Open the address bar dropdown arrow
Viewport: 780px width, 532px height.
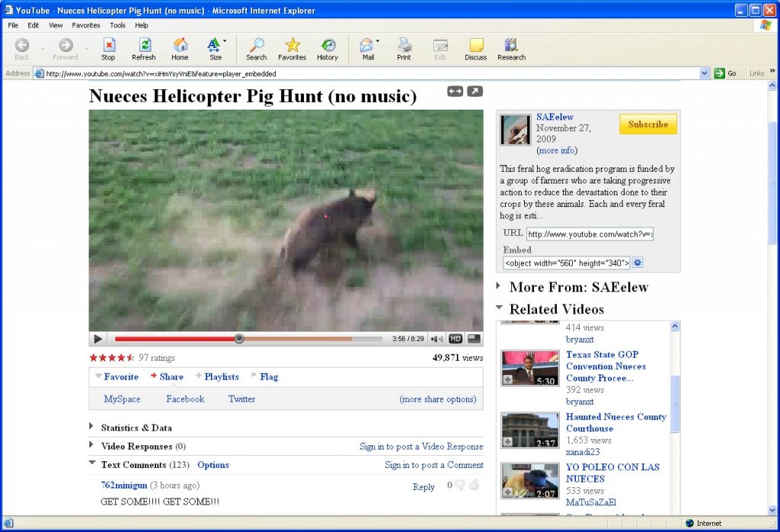tap(705, 73)
